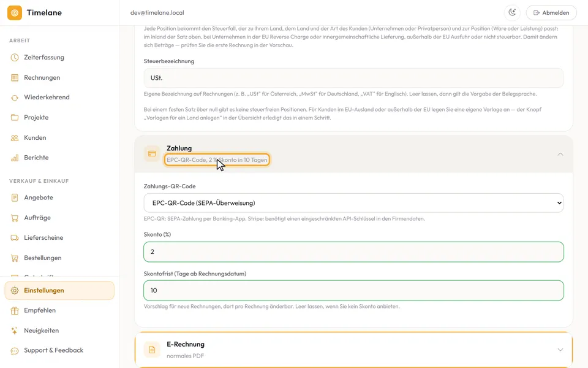Screen dimensions: 588x368
Task: Collapse the Zahlung section chevron
Action: [x=560, y=154]
